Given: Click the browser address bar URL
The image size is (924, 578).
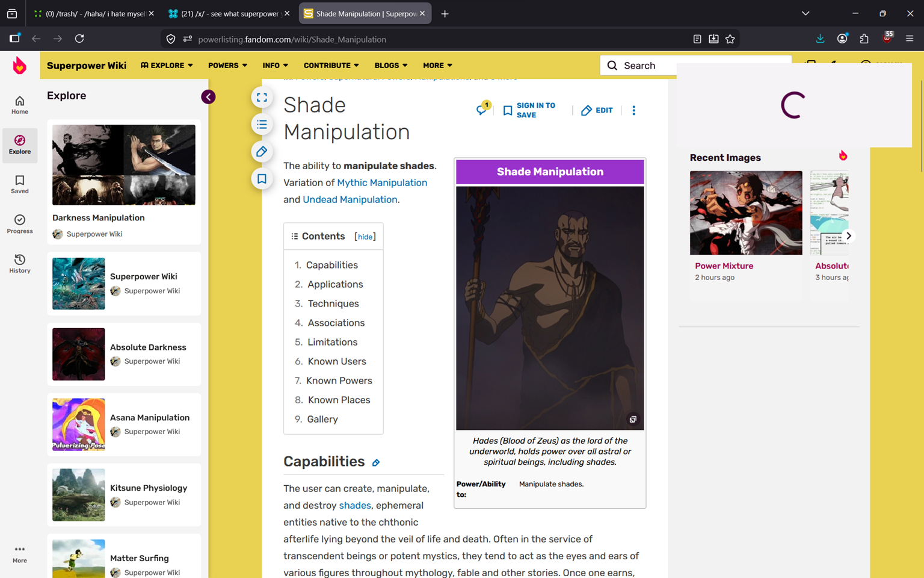Looking at the screenshot, I should click(x=292, y=39).
